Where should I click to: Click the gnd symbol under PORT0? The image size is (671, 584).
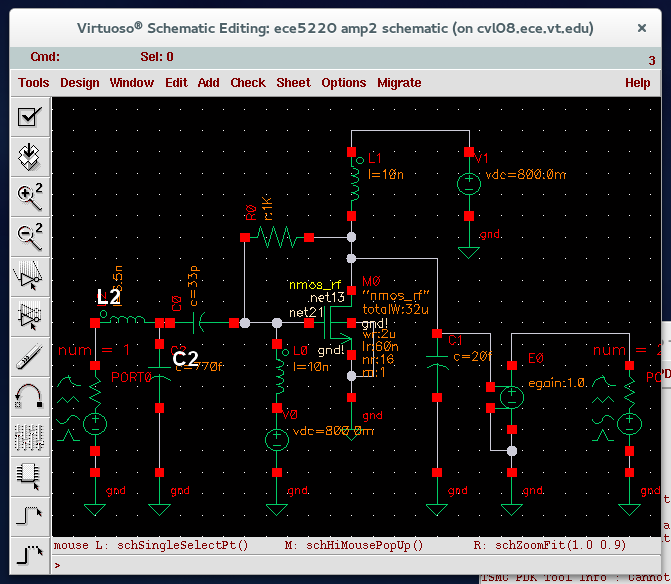tap(95, 509)
